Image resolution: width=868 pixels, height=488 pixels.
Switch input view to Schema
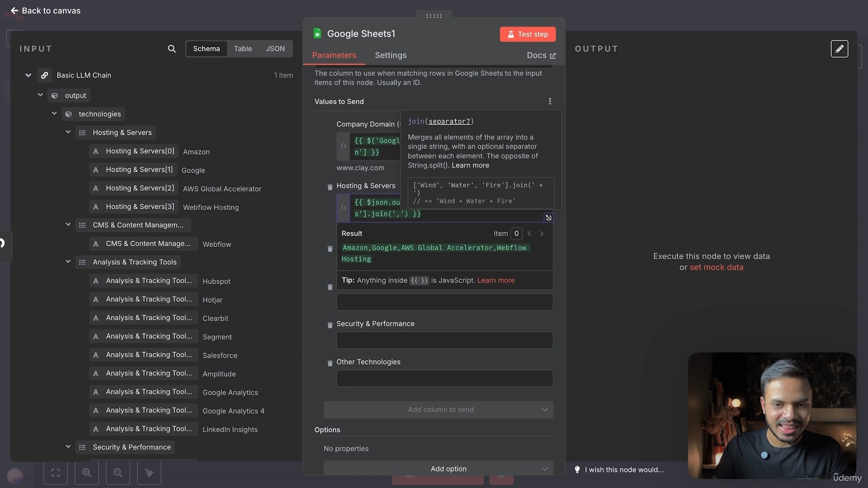point(206,49)
